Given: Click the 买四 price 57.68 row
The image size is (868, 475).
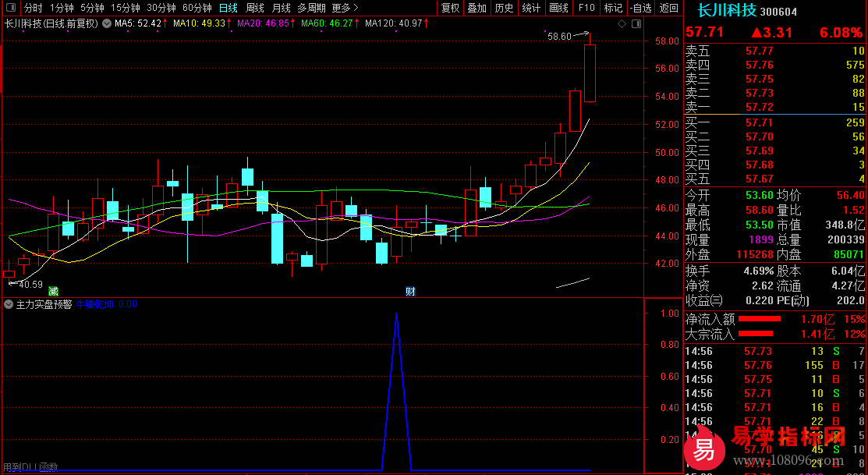Looking at the screenshot, I should tap(775, 165).
